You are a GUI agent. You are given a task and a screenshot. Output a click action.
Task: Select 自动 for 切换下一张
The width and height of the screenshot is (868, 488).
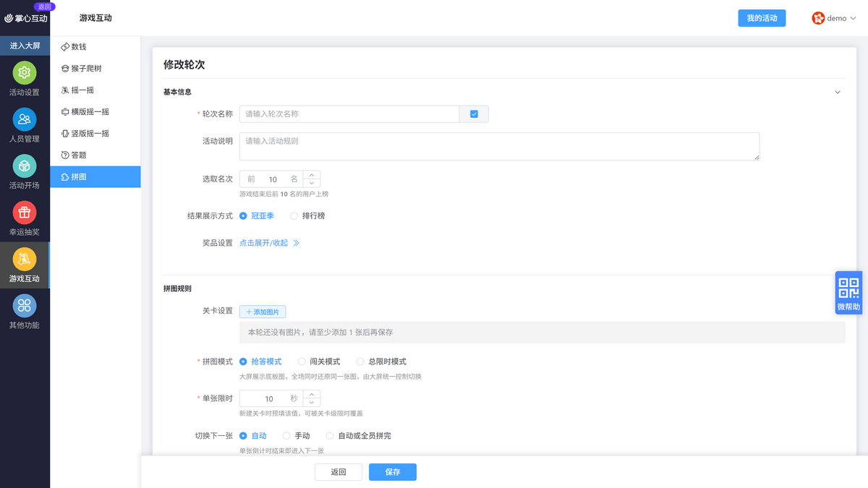(253, 436)
